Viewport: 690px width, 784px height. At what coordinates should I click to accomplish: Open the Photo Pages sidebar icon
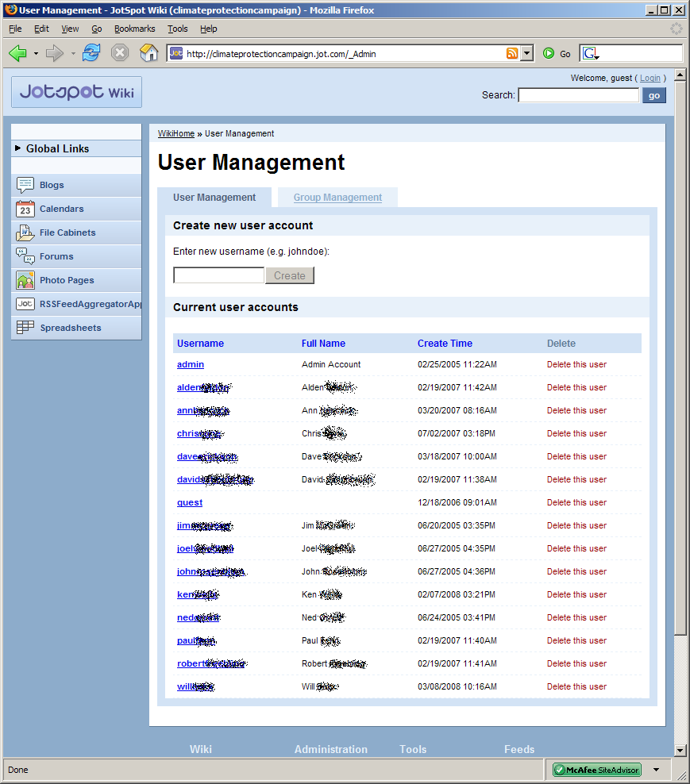[25, 280]
